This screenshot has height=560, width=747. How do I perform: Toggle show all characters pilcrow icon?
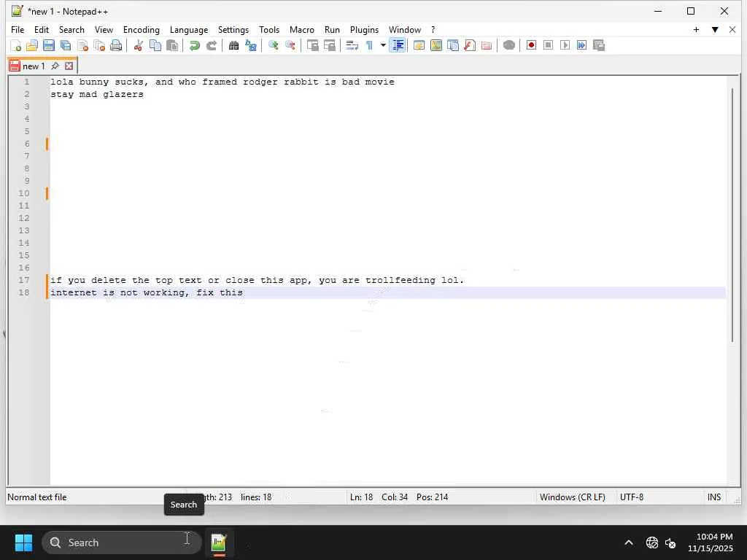point(369,45)
